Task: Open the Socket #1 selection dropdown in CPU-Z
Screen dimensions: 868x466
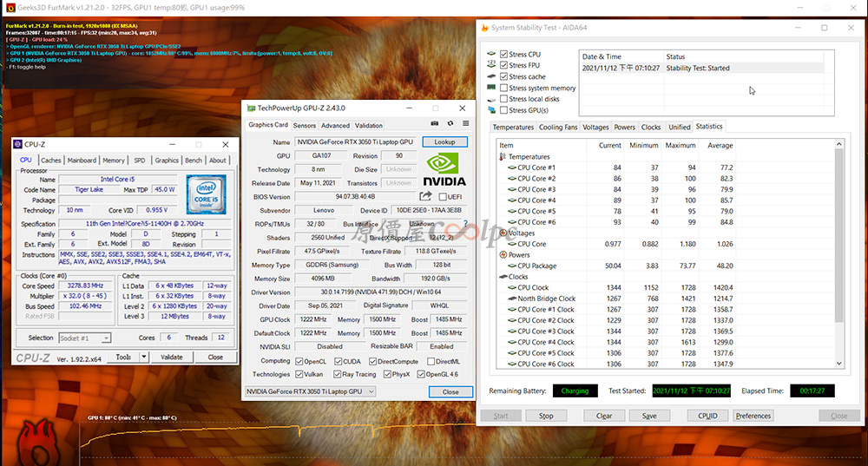Action: (x=84, y=338)
